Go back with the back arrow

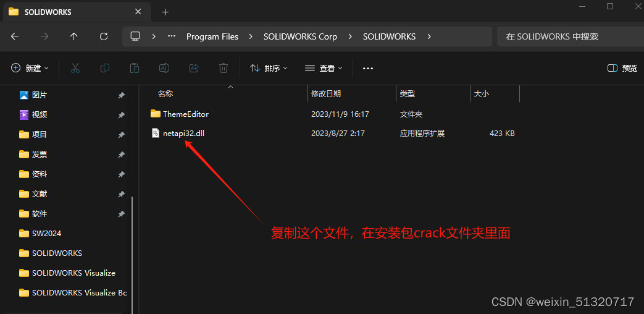click(x=15, y=36)
